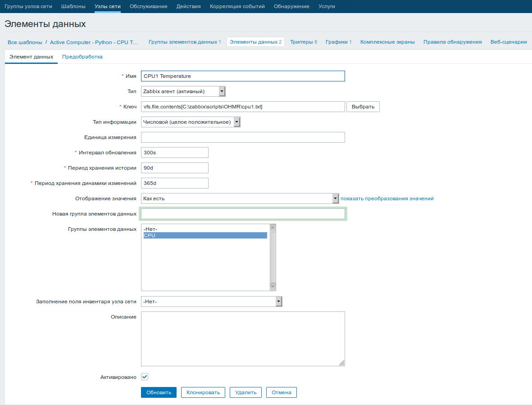Open Правила обнаружения link
This screenshot has width=532, height=405.
point(453,42)
